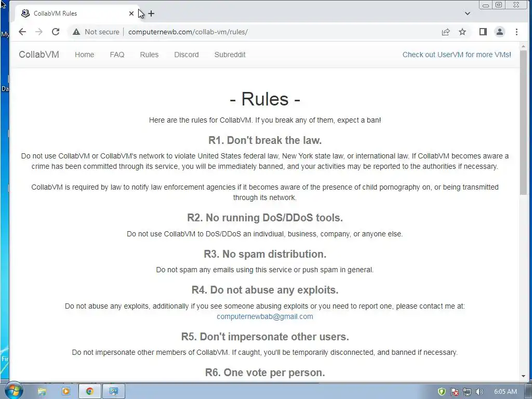
Task: Open the browser side panel
Action: point(483,32)
